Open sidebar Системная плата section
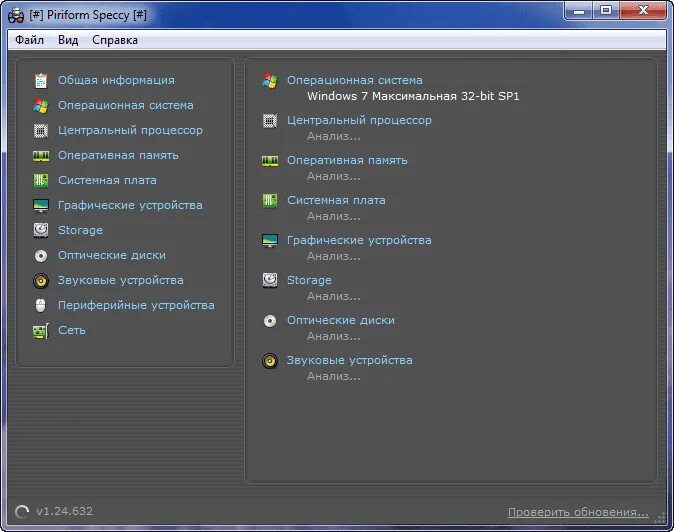Image resolution: width=674 pixels, height=532 pixels. [107, 180]
